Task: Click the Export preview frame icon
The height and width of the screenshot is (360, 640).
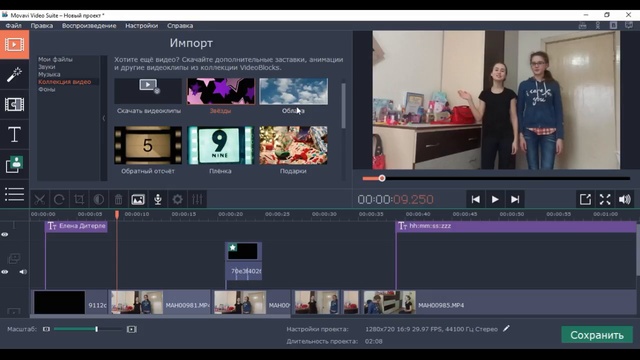Action: pos(585,200)
